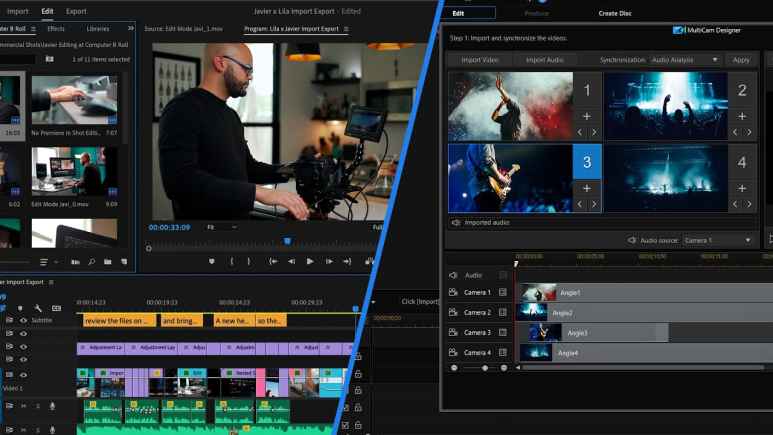
Task: Click the MultiCam timeline zoom slider handle
Action: [x=485, y=368]
